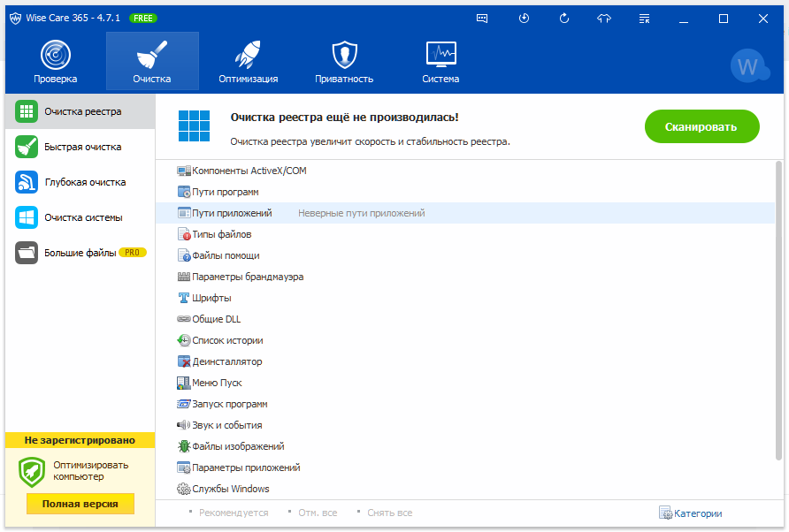Open the Приватность shield icon
This screenshot has height=532, width=789.
point(344,56)
